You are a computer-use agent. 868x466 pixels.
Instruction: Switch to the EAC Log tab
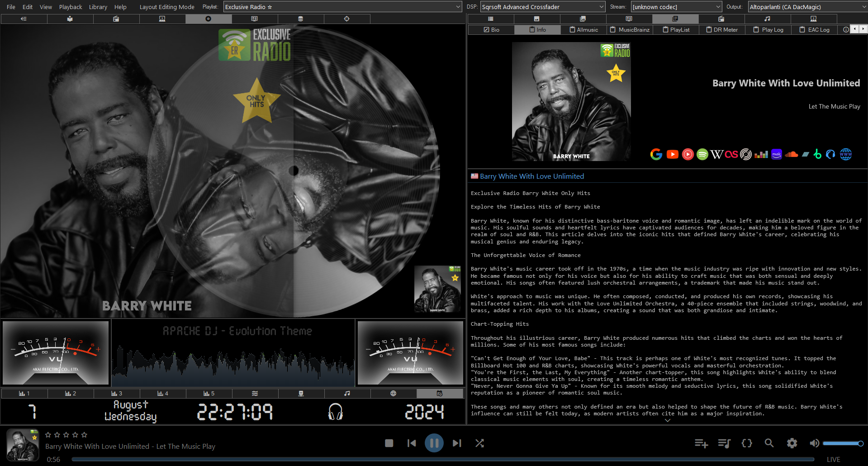pos(814,29)
